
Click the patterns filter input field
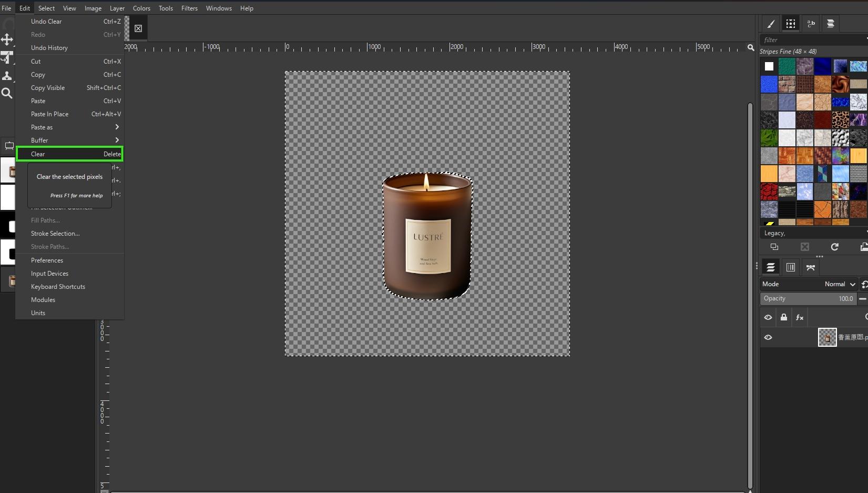pyautogui.click(x=813, y=40)
